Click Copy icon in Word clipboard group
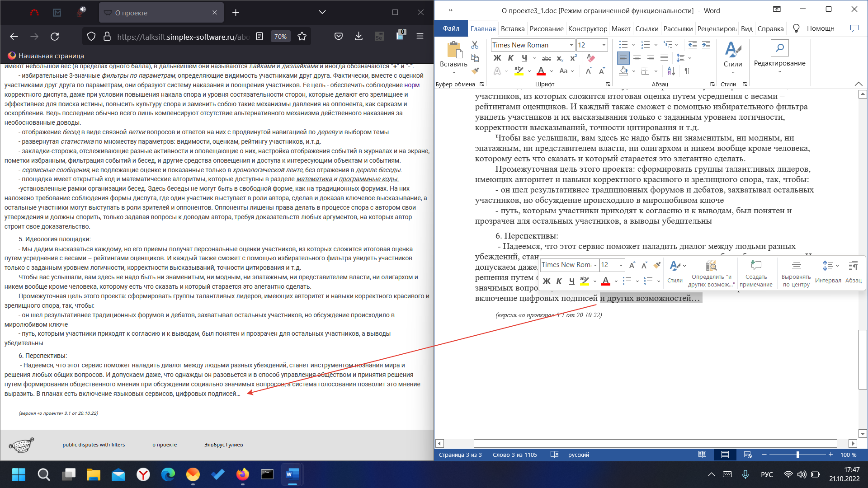This screenshot has width=868, height=488. coord(475,58)
